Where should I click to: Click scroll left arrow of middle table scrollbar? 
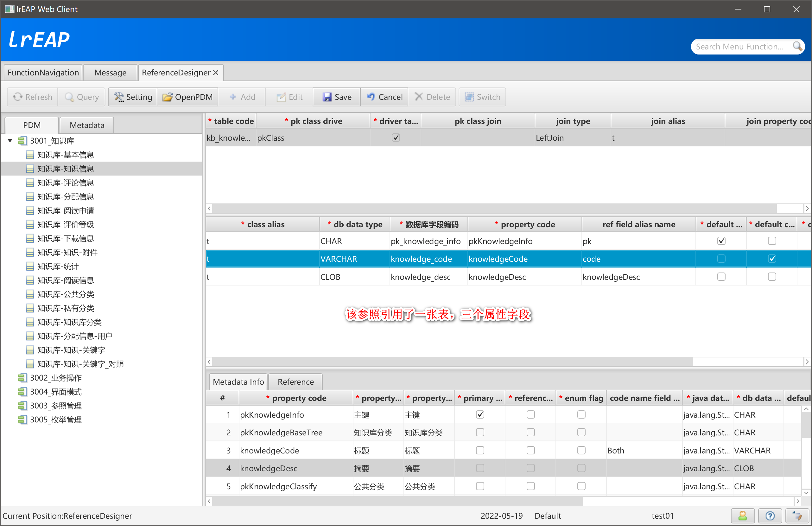[x=209, y=362]
